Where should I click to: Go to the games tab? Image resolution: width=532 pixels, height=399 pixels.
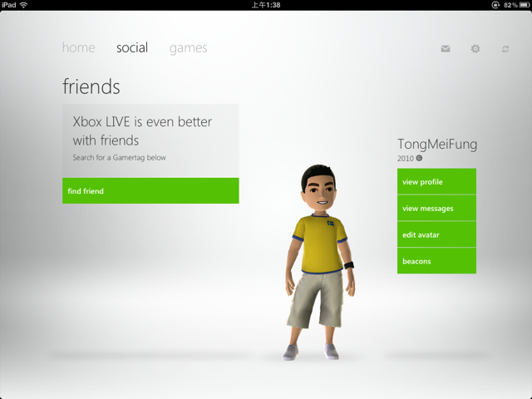[188, 47]
